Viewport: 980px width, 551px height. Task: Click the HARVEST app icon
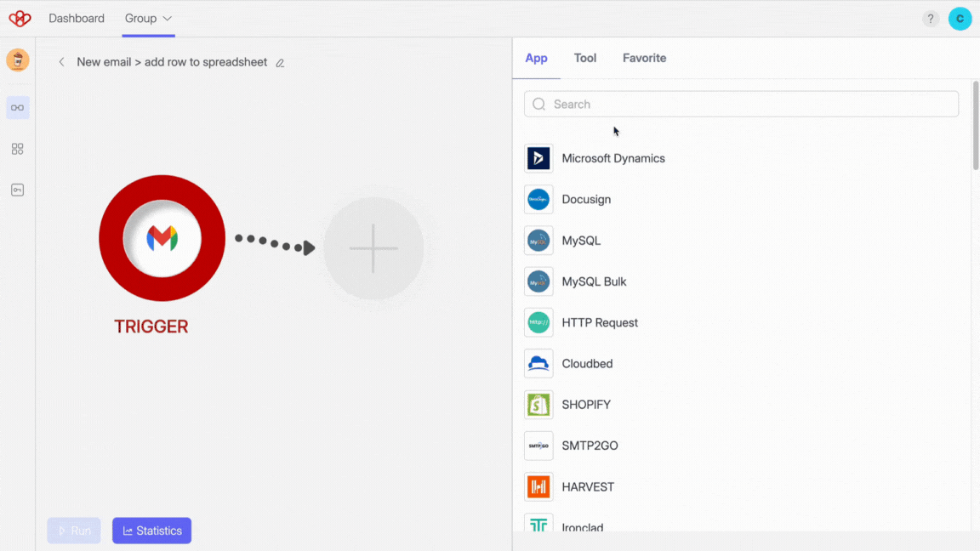[x=538, y=486]
